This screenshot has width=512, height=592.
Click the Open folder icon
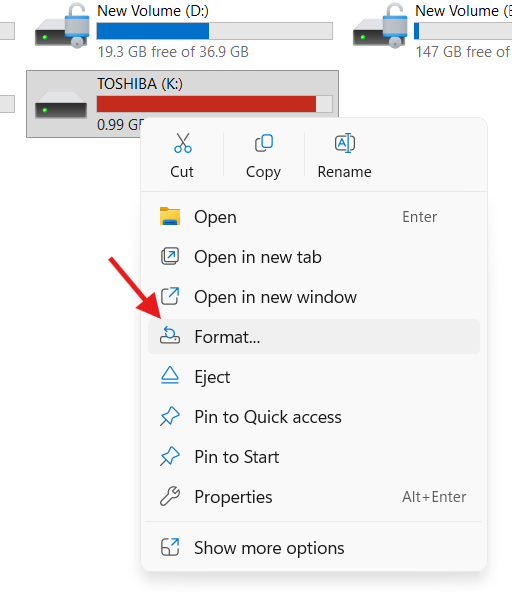click(170, 216)
